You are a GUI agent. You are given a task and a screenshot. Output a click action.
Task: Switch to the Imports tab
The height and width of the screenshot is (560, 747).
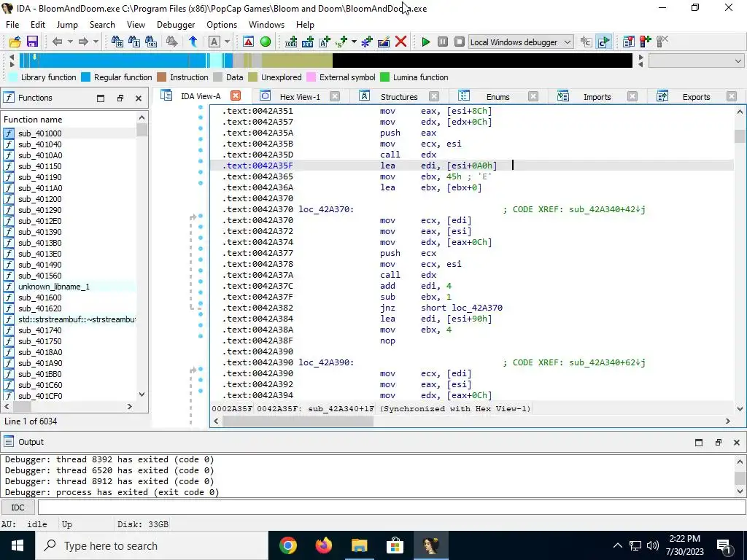597,97
